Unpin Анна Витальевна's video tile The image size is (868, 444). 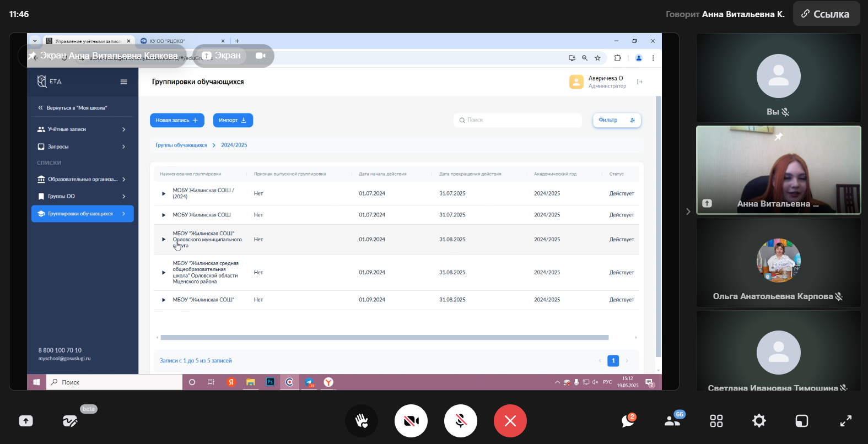(778, 137)
